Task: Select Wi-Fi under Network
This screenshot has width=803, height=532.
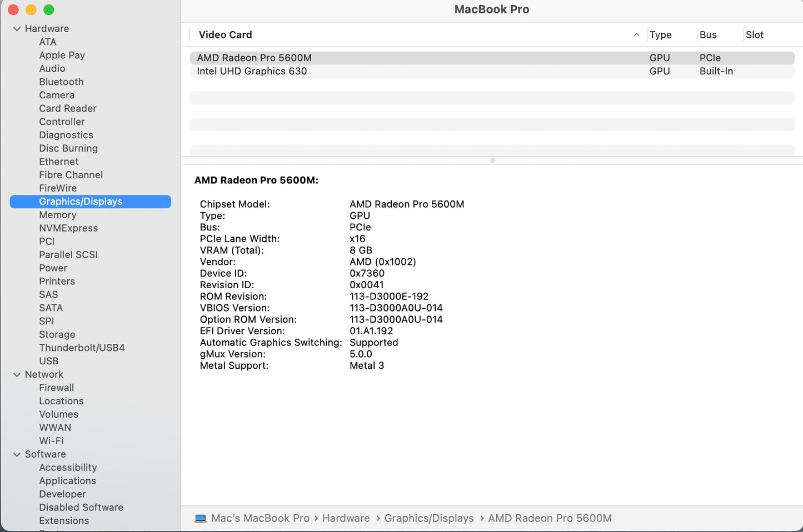Action: [x=51, y=440]
